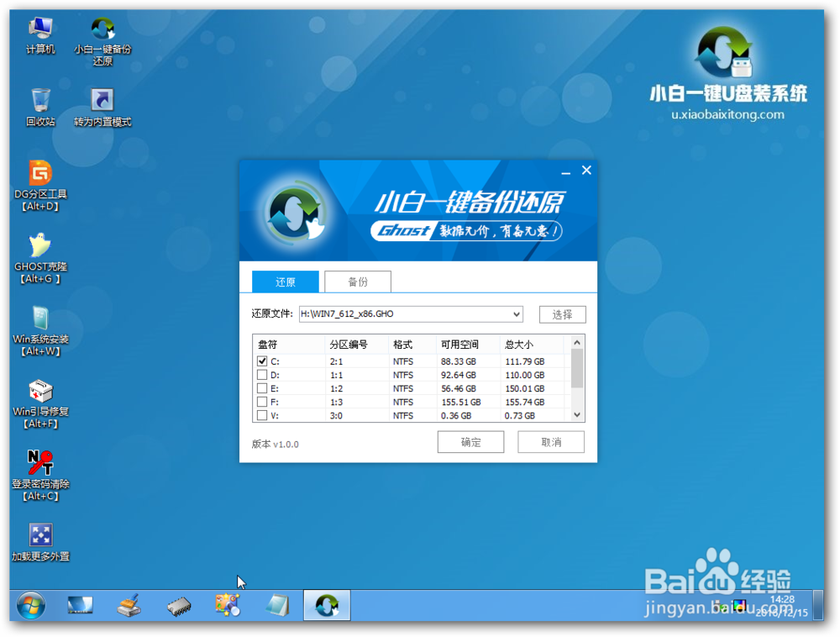Open the 还原文件 file dropdown
840x637 pixels.
click(514, 313)
